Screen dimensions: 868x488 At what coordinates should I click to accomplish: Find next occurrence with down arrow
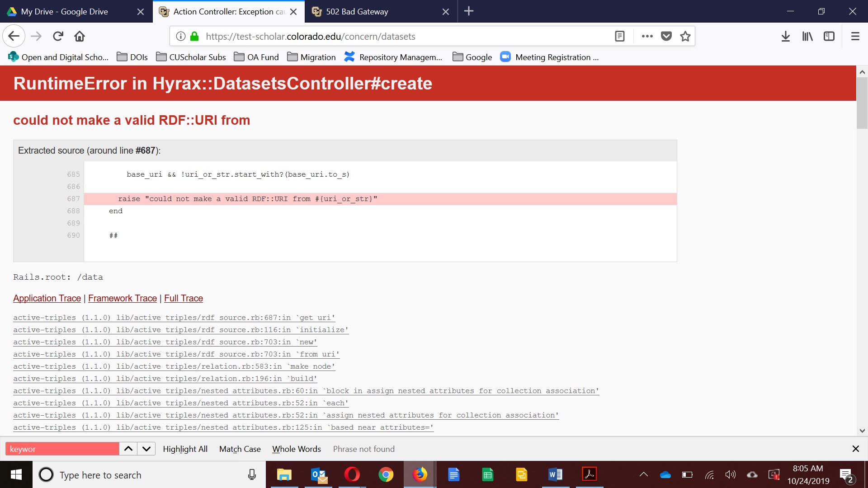point(146,449)
